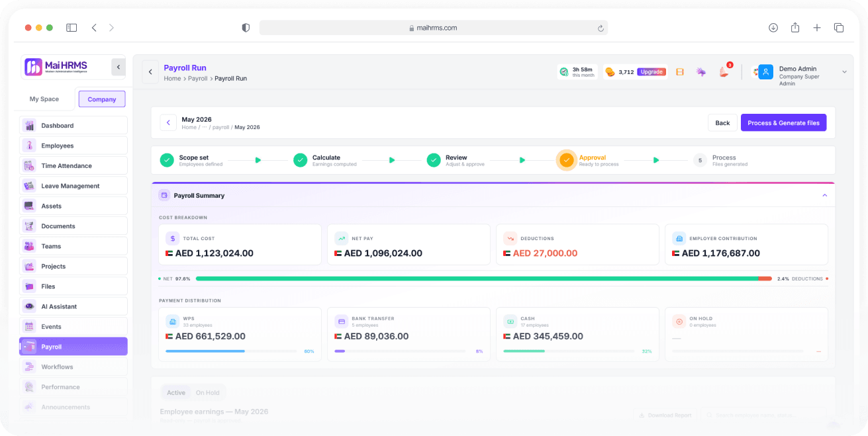Click the AED 661,529.00 WPS amount
This screenshot has width=868, height=436.
[x=210, y=337]
